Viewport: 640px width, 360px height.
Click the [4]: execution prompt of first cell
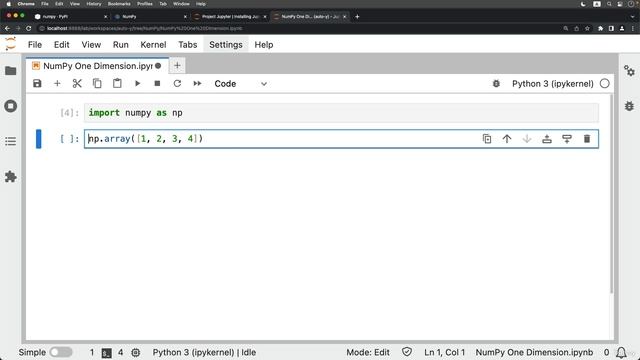point(69,113)
